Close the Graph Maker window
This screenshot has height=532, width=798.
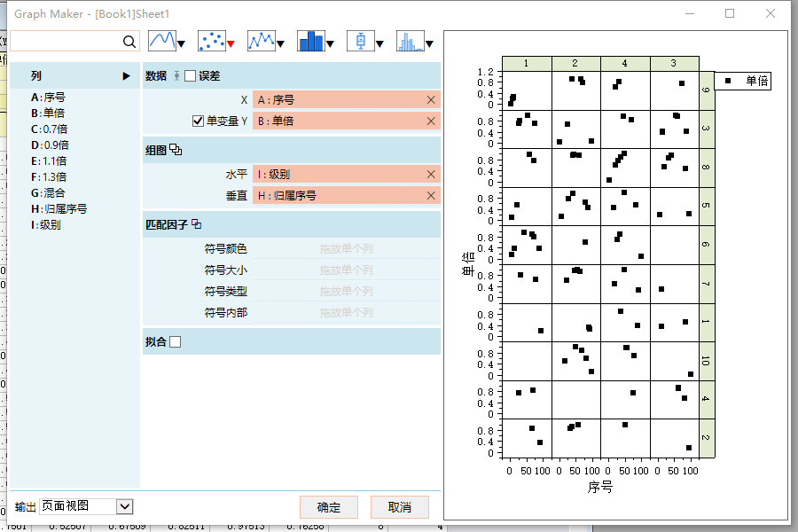pos(771,14)
